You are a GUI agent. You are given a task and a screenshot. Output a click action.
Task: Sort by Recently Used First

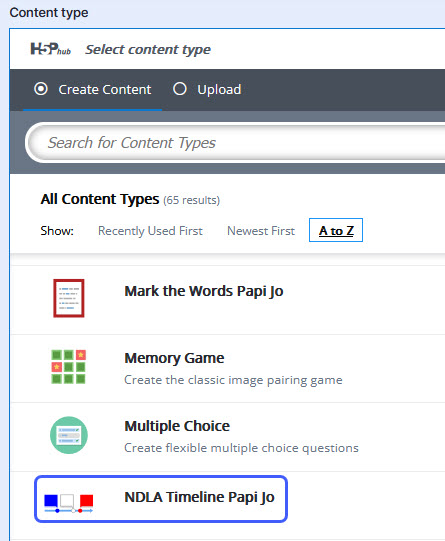[x=150, y=230]
